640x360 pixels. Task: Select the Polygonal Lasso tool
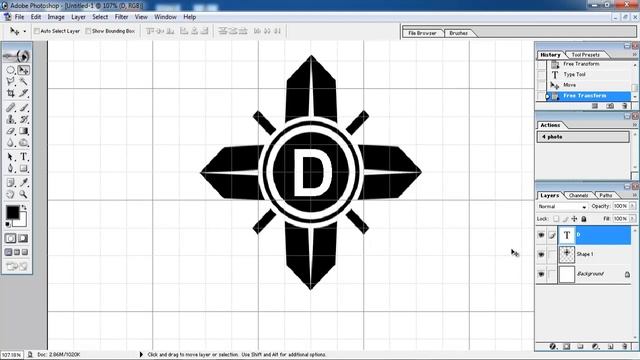click(11, 82)
